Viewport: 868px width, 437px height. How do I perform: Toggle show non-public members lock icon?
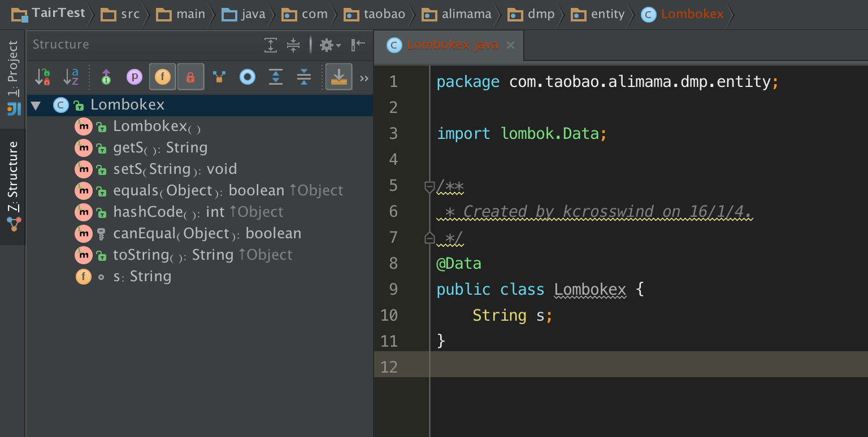pos(190,77)
